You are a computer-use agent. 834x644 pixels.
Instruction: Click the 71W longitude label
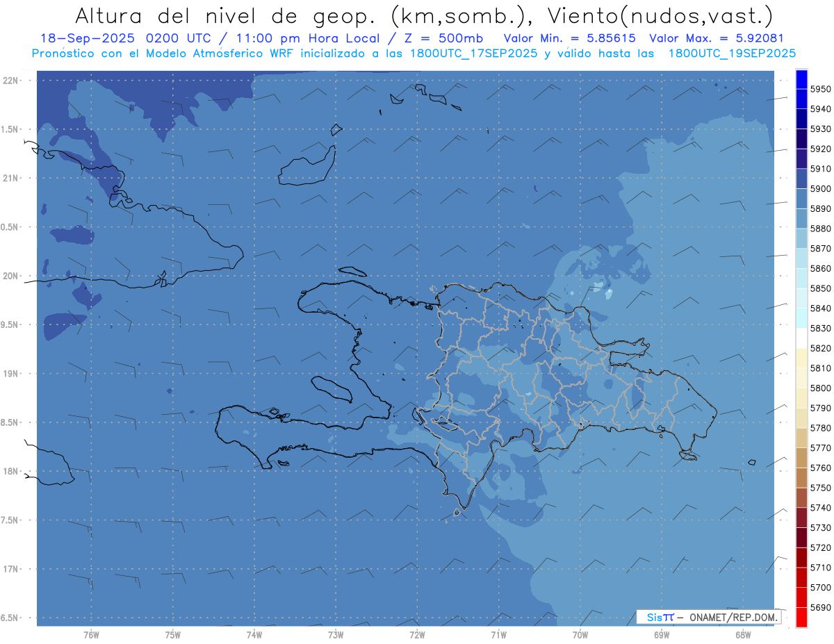pos(498,635)
